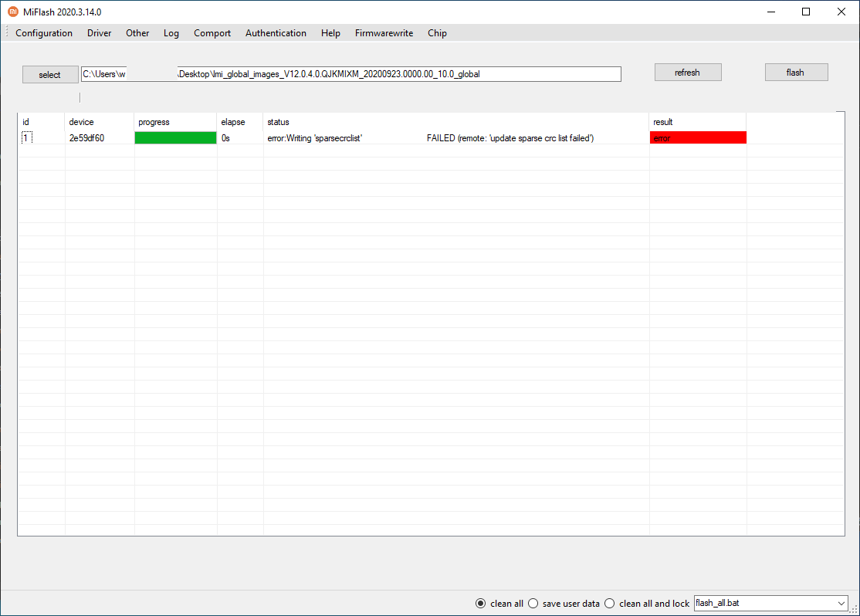Select the clean all radio option
Image resolution: width=860 pixels, height=616 pixels.
click(x=499, y=604)
